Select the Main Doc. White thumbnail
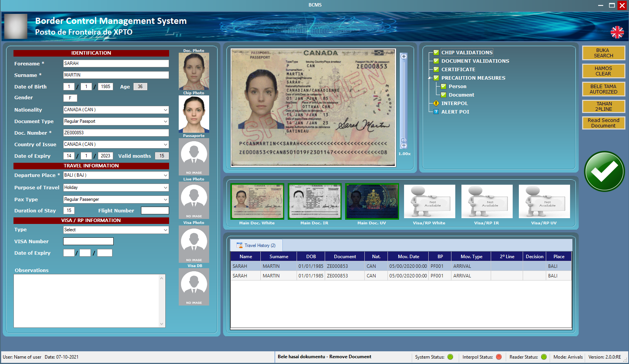The image size is (629, 364). pos(257,201)
